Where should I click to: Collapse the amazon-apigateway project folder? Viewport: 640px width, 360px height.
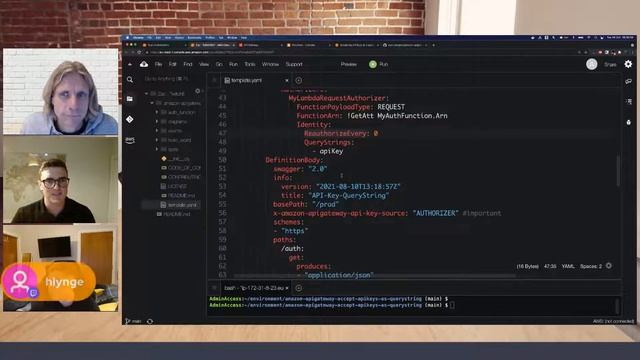[x=152, y=103]
